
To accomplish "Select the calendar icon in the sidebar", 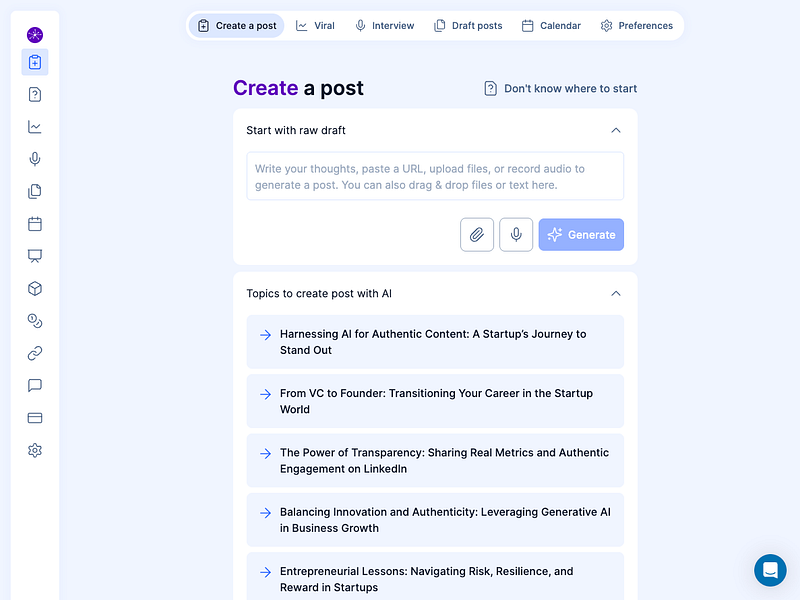I will 35,224.
